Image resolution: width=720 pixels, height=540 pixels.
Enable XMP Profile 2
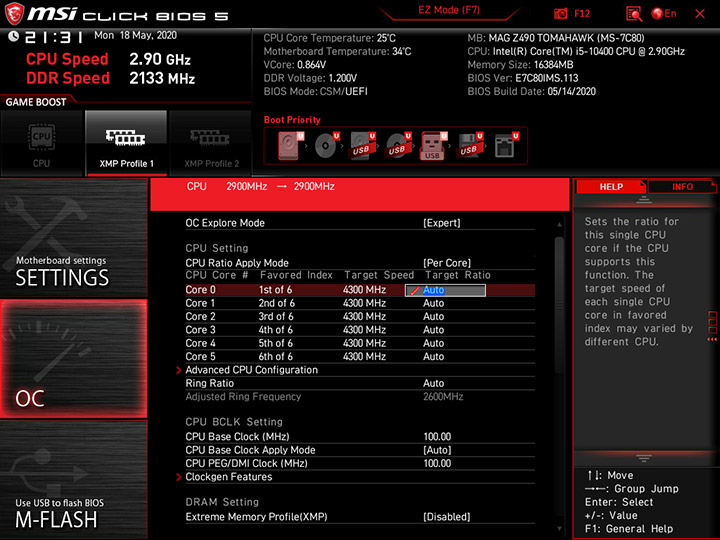pos(211,143)
